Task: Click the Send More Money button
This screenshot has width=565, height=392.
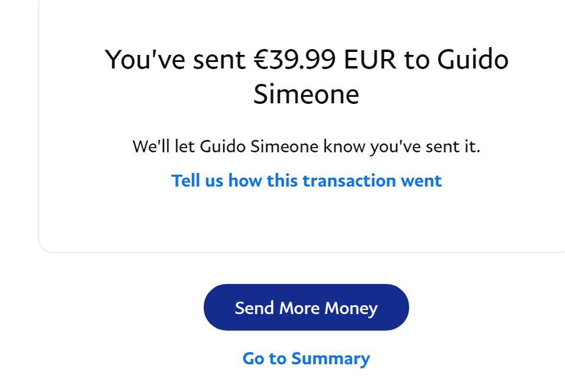Action: [306, 308]
